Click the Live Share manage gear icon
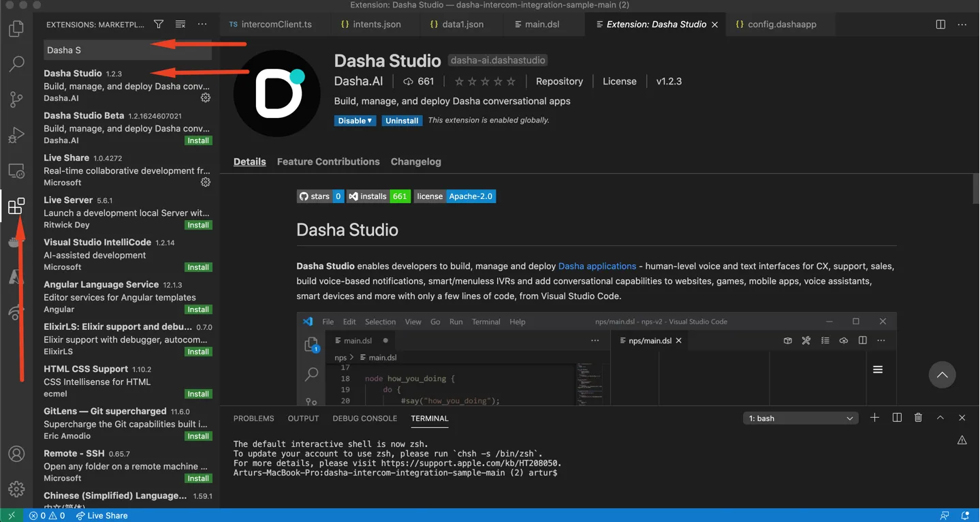 [x=206, y=183]
